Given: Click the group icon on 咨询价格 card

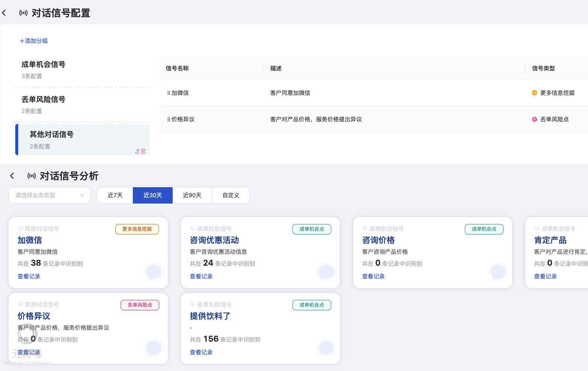Looking at the screenshot, I should click(365, 229).
